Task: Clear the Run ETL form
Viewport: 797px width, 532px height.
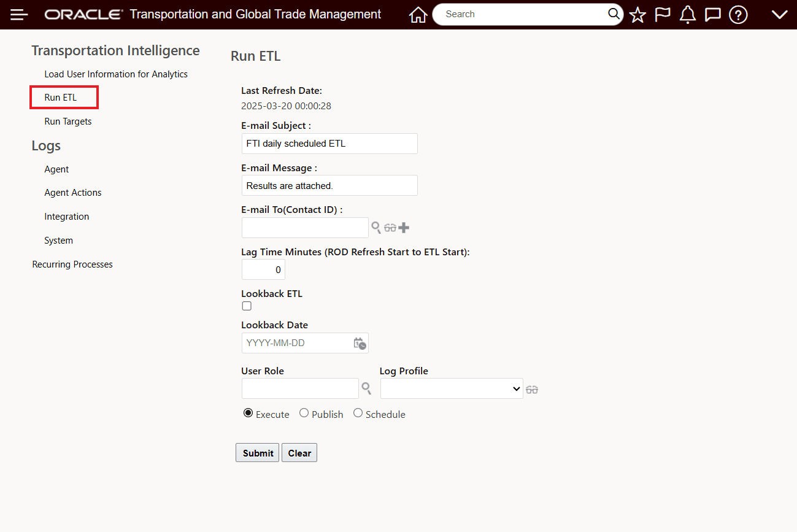Action: (299, 453)
